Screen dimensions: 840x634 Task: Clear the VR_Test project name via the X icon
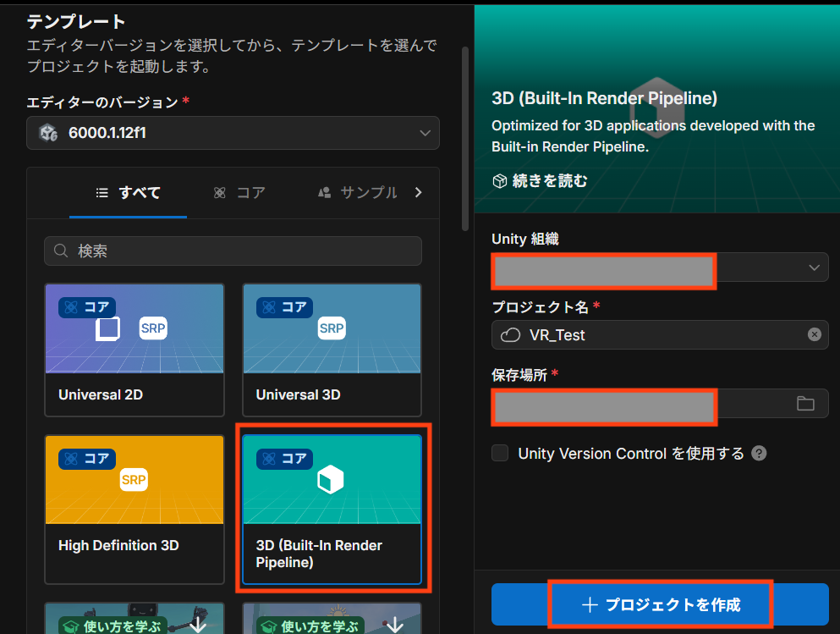pyautogui.click(x=815, y=334)
